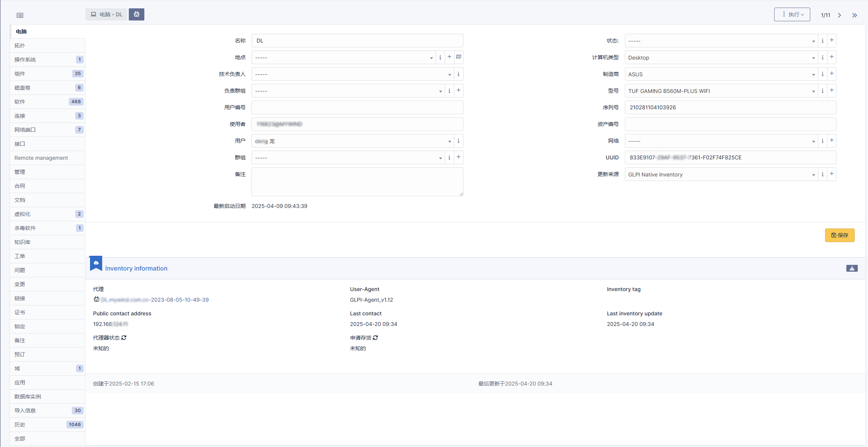Jump to last record double-arrow

click(855, 15)
